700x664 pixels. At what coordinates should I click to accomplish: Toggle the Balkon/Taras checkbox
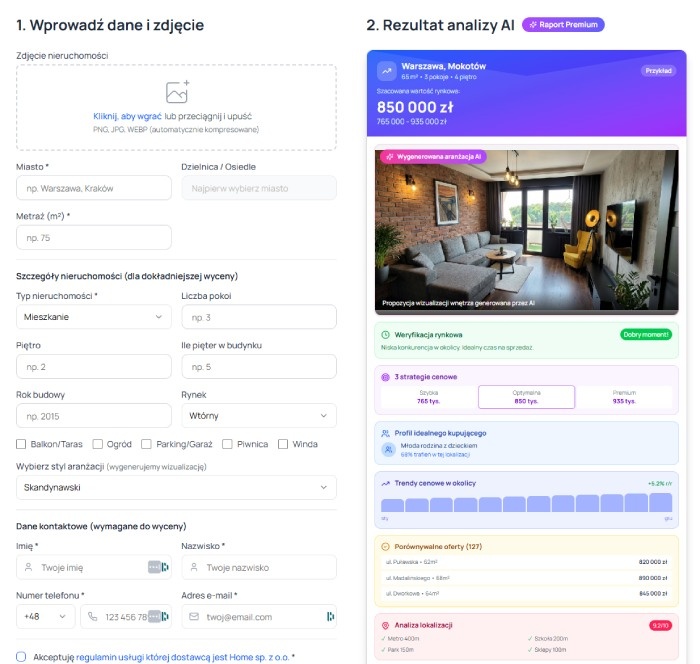pos(21,444)
